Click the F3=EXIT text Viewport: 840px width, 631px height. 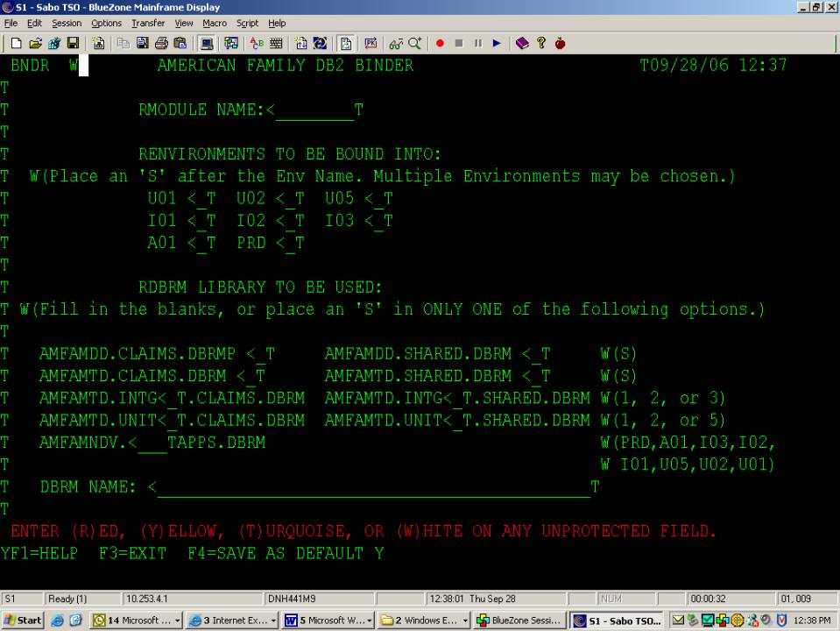click(x=133, y=553)
